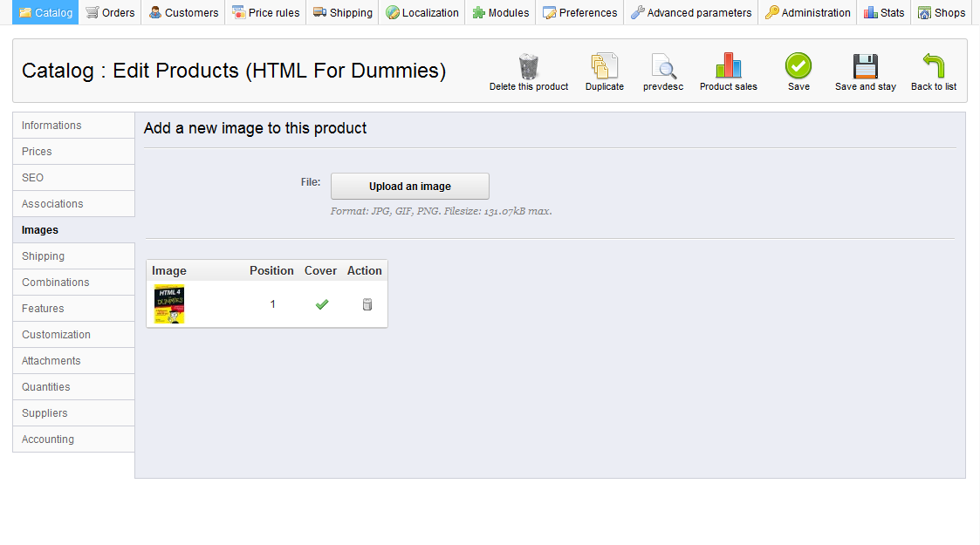
Task: Switch to the Combinations tab
Action: (x=56, y=283)
